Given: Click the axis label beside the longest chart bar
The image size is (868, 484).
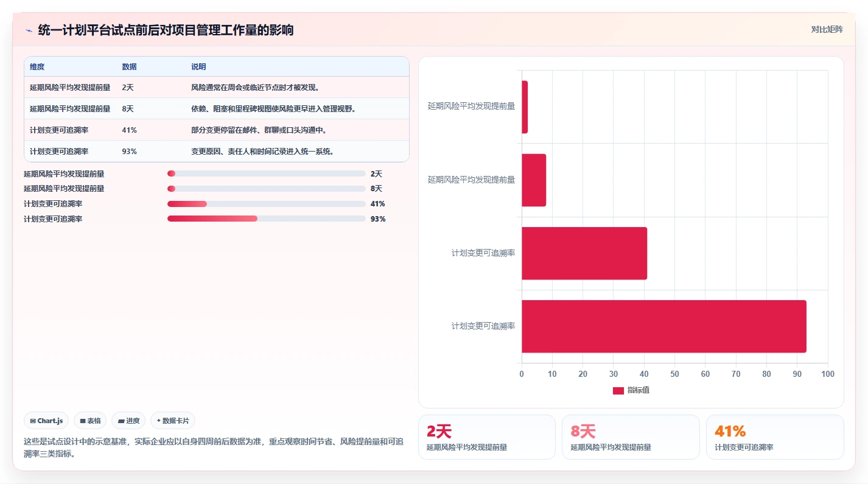Looking at the screenshot, I should [x=483, y=326].
